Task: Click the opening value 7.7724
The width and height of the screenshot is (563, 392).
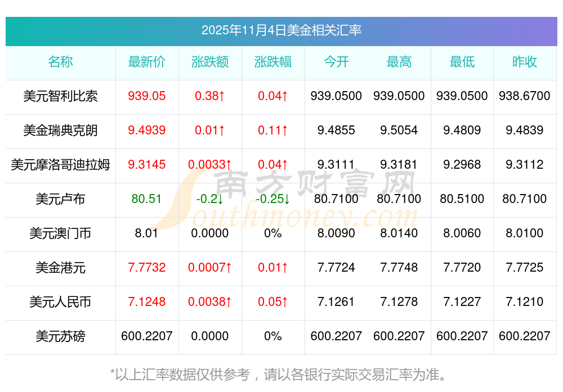Action: tap(336, 267)
